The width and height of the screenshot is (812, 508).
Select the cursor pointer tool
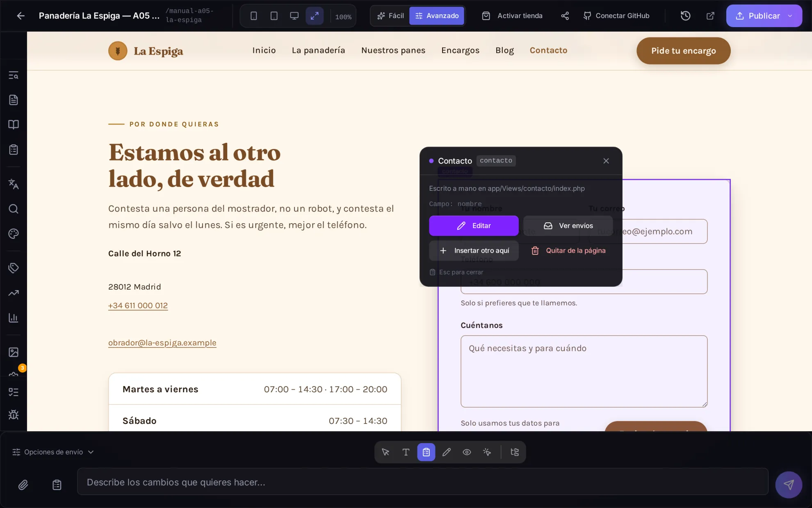tap(385, 452)
